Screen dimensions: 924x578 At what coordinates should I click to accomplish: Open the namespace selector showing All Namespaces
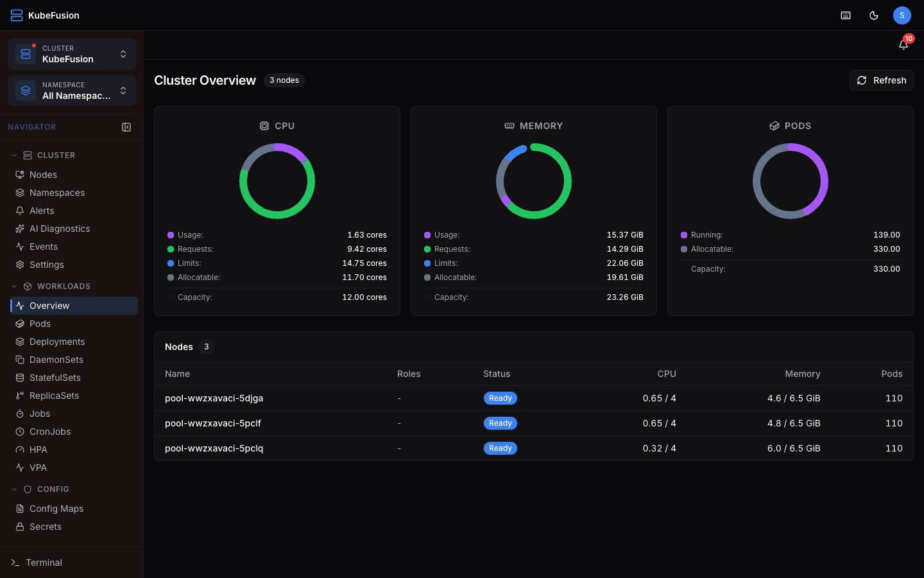coord(71,90)
